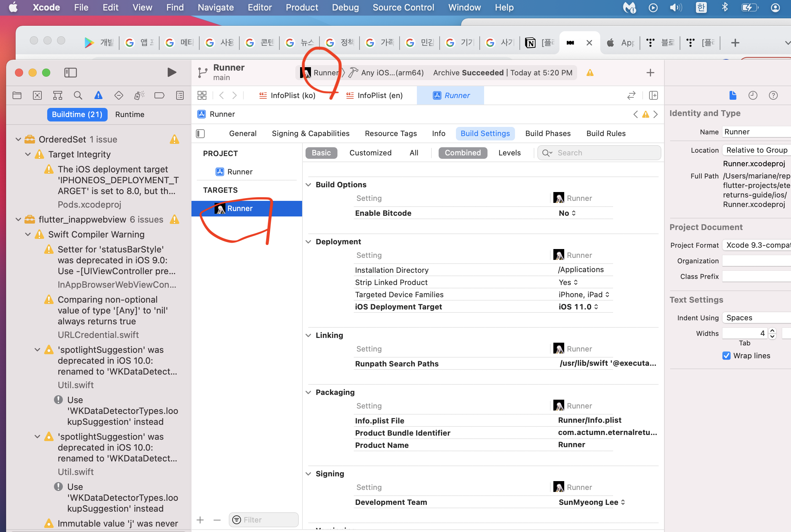
Task: Click the add editor split icon
Action: (653, 95)
